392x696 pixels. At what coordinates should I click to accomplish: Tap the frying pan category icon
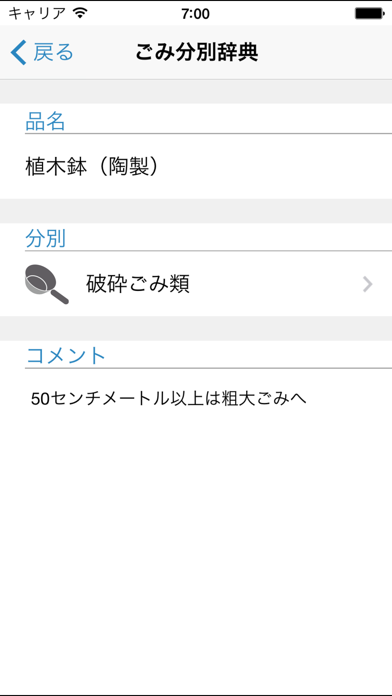(47, 284)
